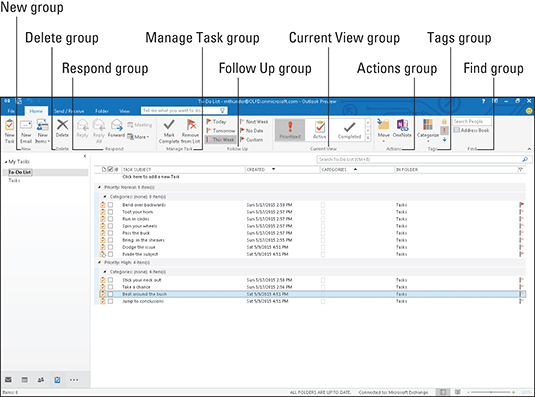This screenshot has width=535, height=397.
Task: Open the File tab
Action: [x=11, y=111]
